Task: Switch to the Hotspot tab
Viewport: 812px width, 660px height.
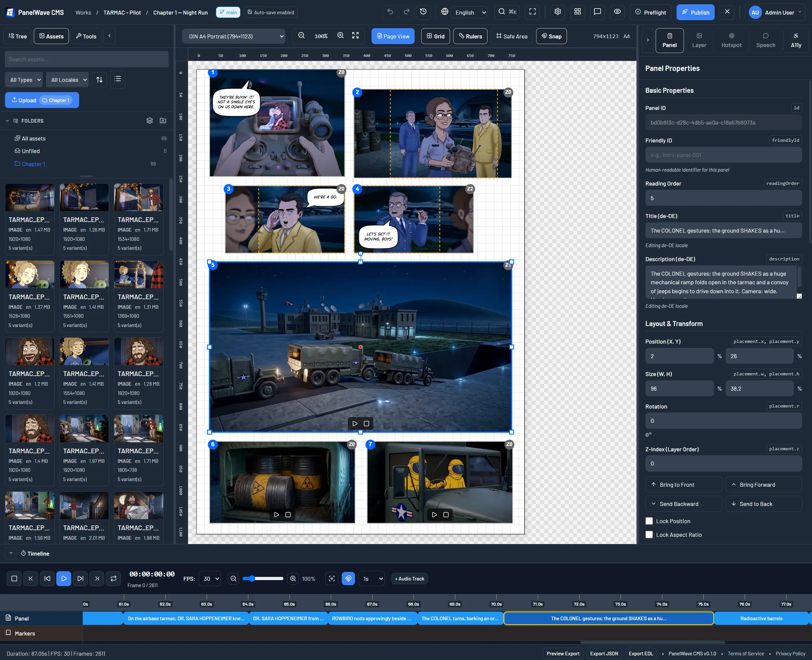Action: (732, 40)
